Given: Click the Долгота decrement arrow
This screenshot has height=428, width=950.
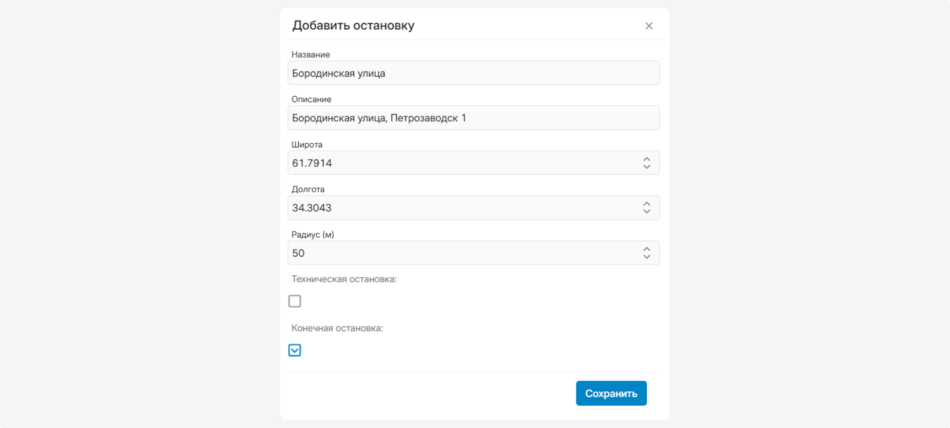Looking at the screenshot, I should [646, 212].
